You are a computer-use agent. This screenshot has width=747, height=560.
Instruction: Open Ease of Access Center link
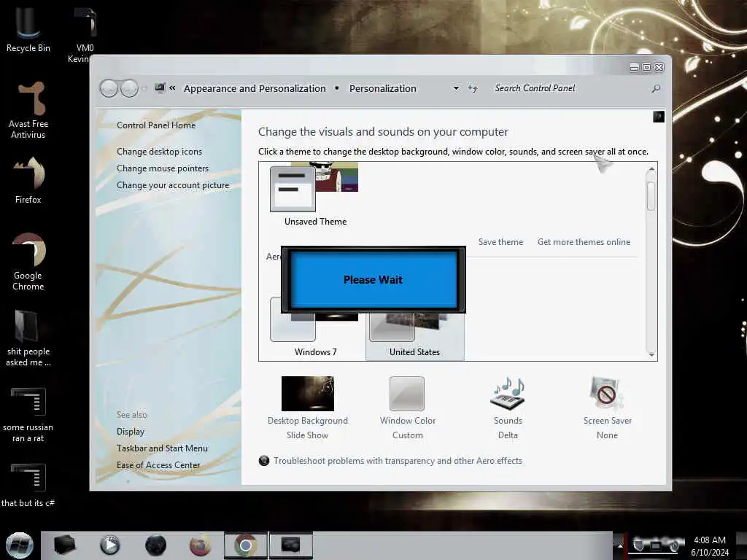[158, 464]
